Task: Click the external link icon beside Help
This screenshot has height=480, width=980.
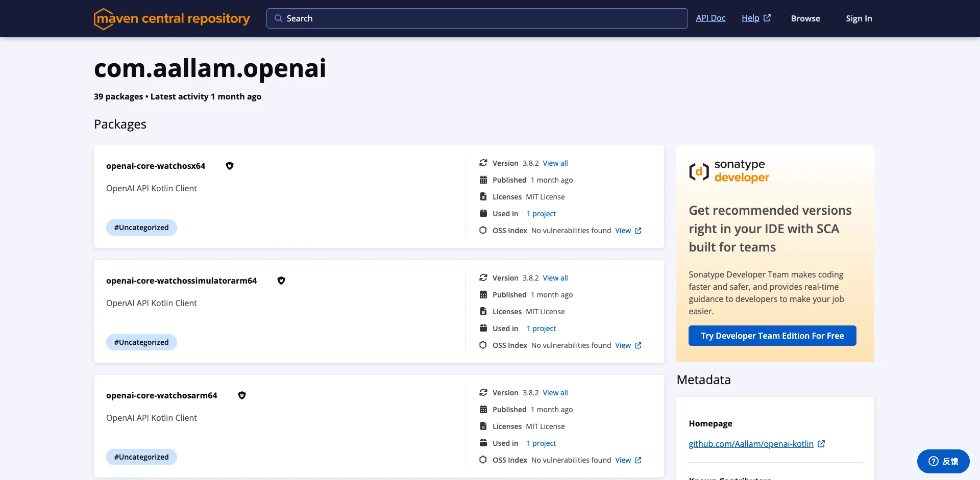Action: [x=767, y=18]
